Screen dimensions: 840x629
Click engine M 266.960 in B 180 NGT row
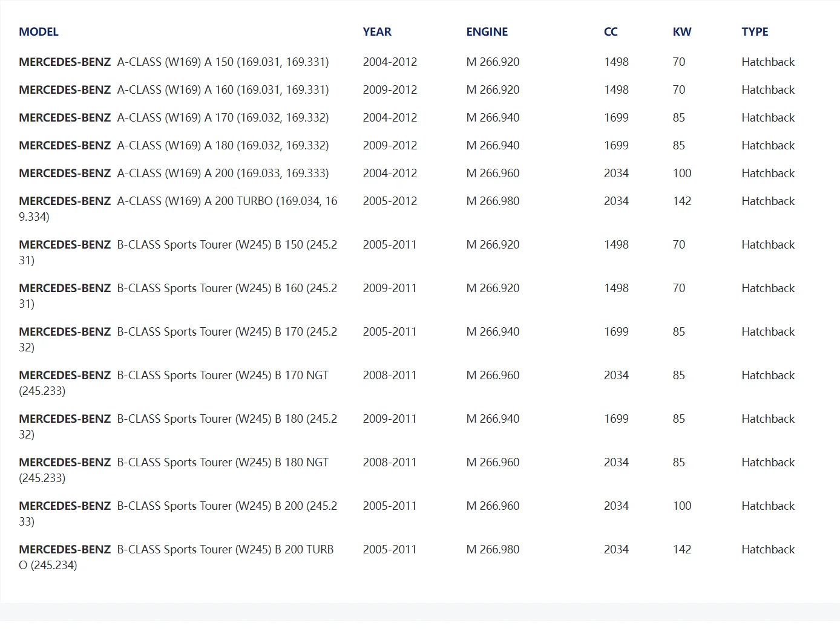point(493,462)
